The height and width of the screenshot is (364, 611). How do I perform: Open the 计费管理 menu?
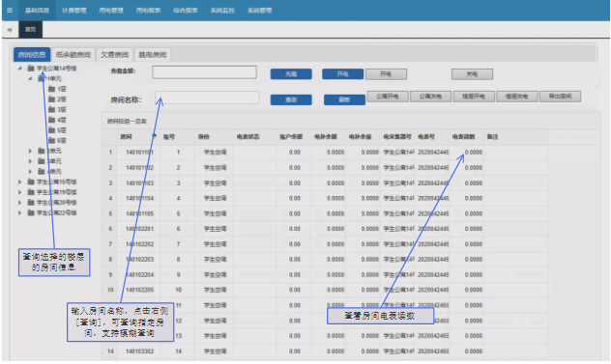[74, 11]
